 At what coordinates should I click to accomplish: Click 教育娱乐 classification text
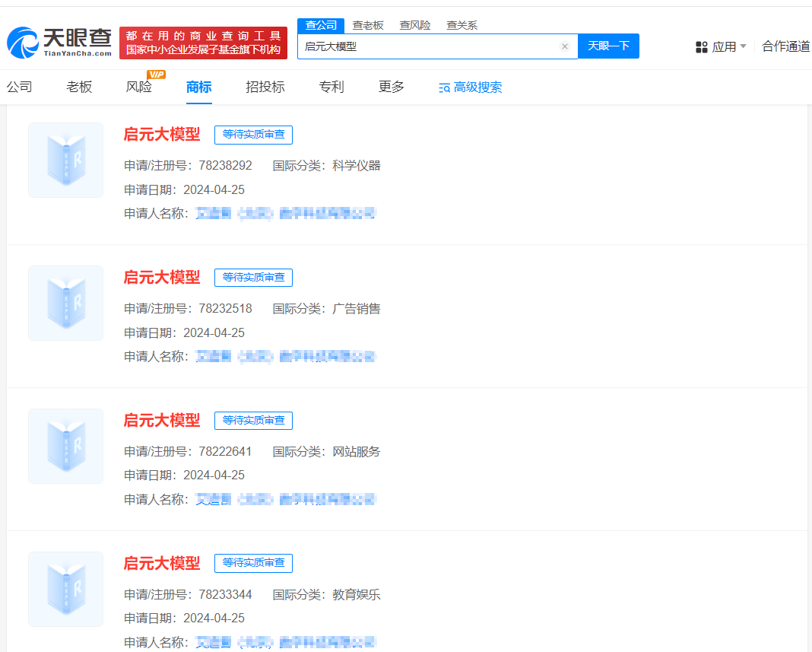click(357, 595)
